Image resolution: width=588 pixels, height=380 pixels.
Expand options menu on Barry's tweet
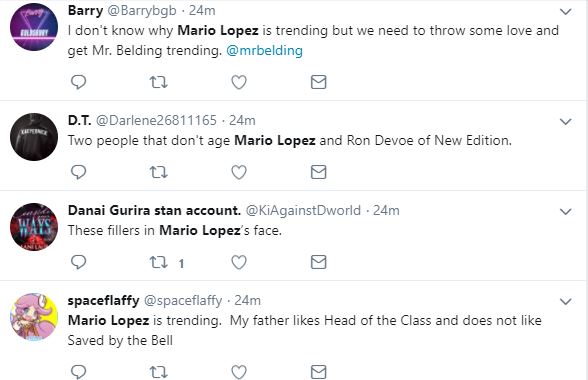[565, 12]
